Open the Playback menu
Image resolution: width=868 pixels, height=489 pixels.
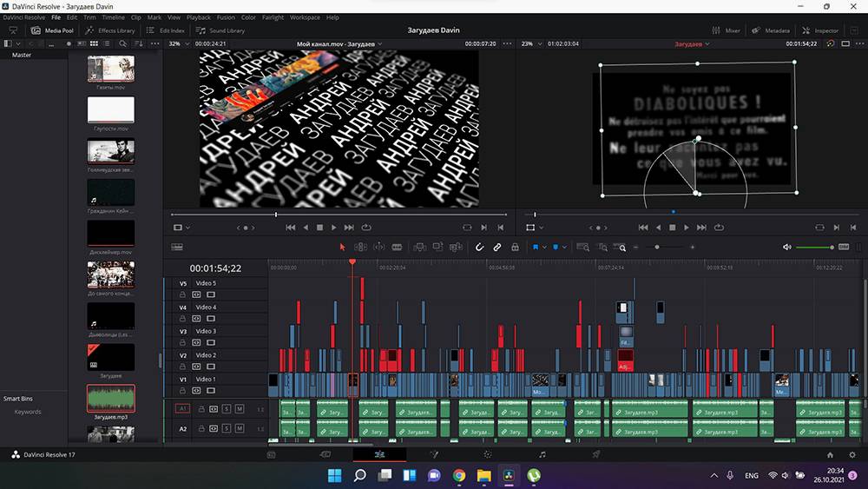(198, 17)
